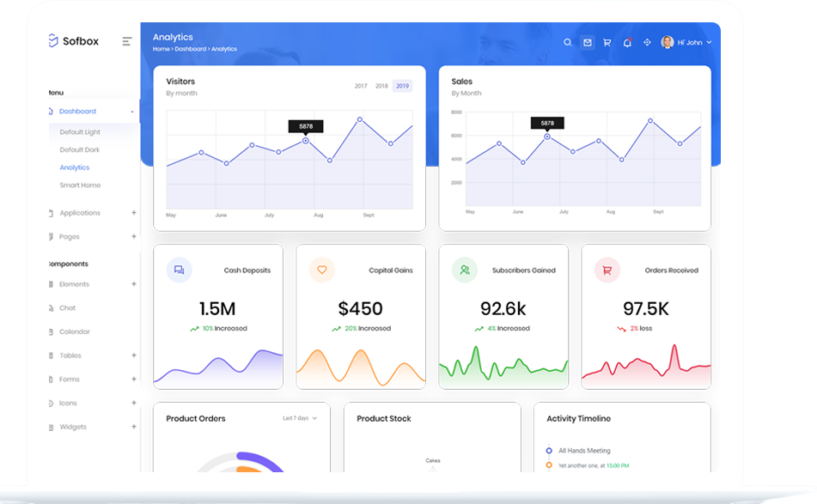Open Default Dark dashboard menu item
This screenshot has height=504, width=817.
pyautogui.click(x=80, y=150)
